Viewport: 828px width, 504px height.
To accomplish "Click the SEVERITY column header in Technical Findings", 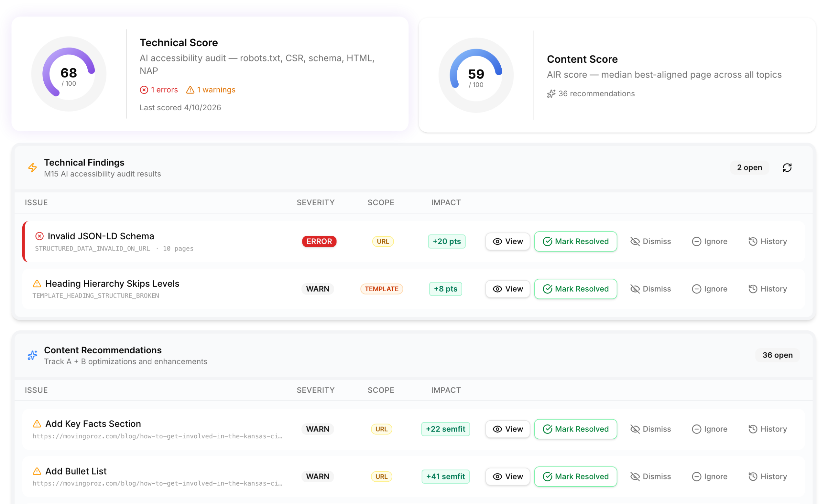I will click(316, 202).
